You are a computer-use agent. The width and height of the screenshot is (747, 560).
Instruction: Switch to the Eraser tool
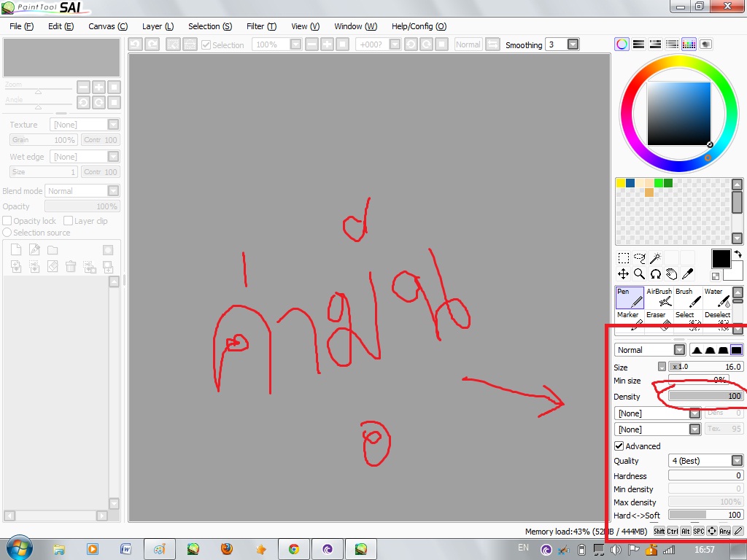pos(659,320)
